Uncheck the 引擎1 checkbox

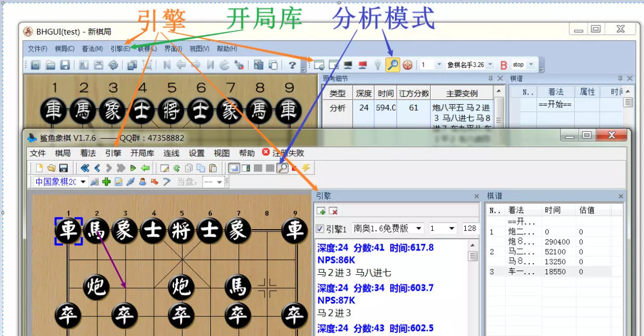click(319, 228)
